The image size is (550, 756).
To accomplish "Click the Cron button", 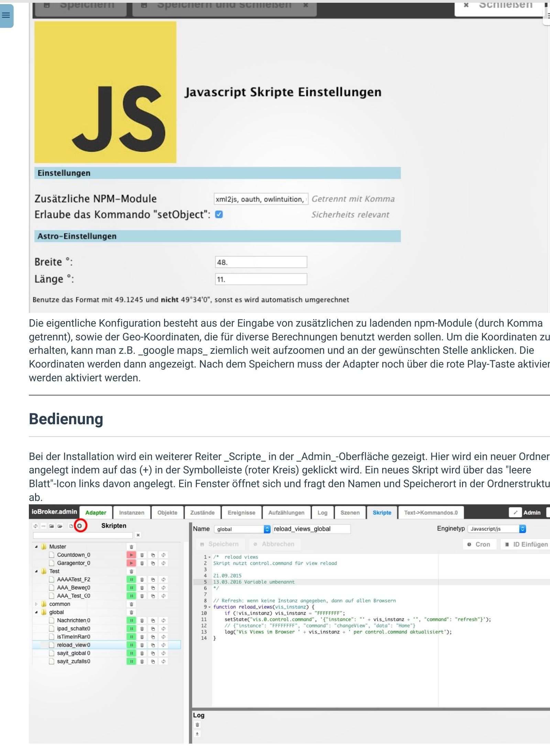I will pyautogui.click(x=480, y=545).
